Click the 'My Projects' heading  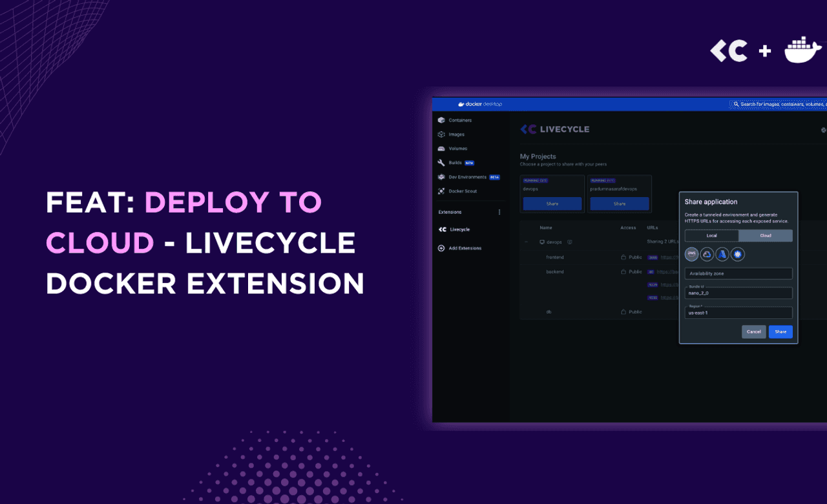[x=538, y=156]
